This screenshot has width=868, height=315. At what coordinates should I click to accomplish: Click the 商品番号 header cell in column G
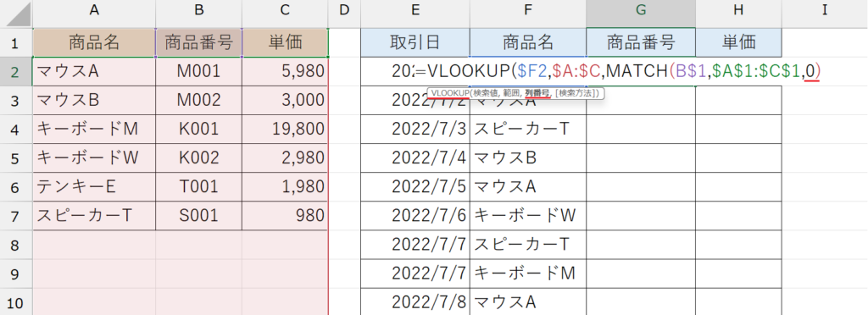[x=641, y=42]
